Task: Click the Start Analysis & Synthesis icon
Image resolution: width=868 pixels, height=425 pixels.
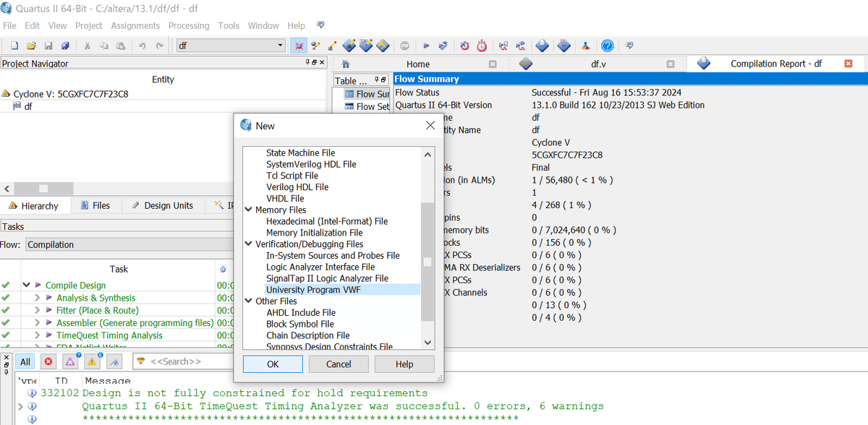Action: pos(443,46)
